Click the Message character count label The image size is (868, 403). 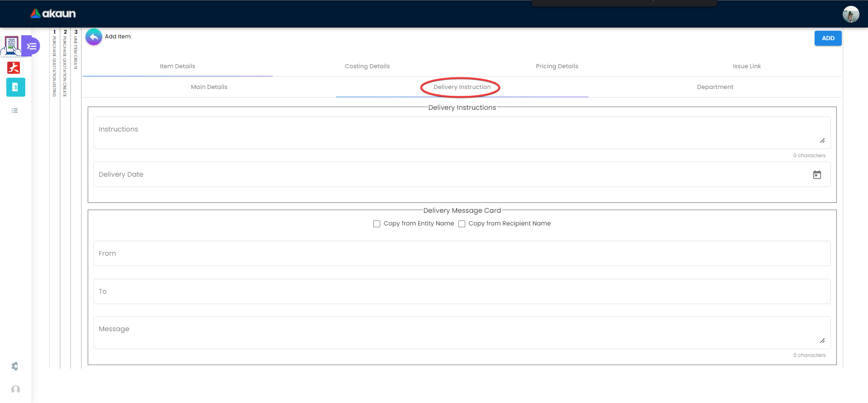point(809,355)
